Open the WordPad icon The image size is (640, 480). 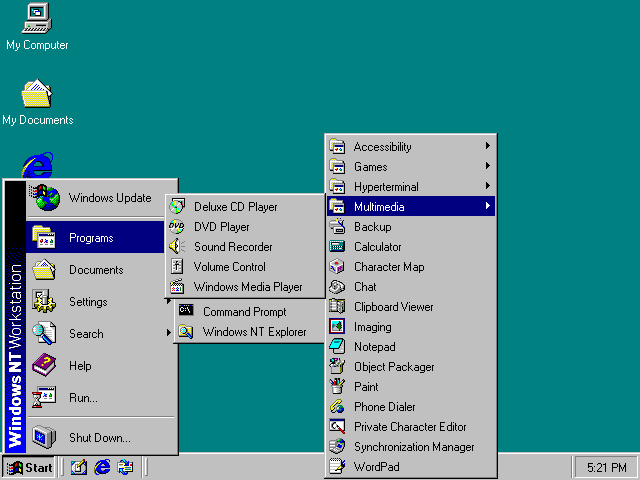click(x=337, y=467)
